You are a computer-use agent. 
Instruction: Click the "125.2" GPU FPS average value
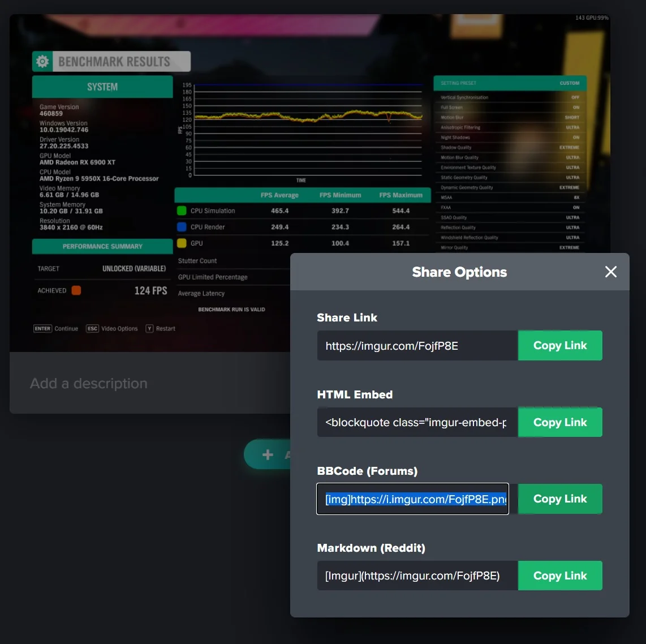280,243
